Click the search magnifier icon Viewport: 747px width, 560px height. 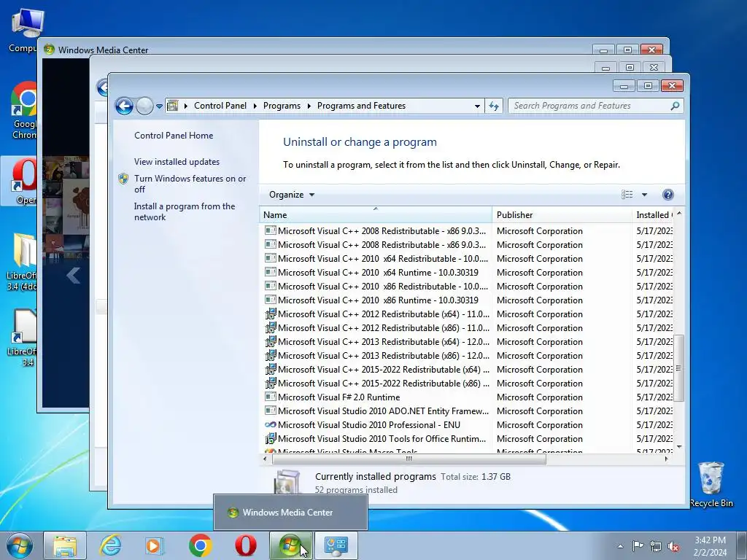click(675, 106)
